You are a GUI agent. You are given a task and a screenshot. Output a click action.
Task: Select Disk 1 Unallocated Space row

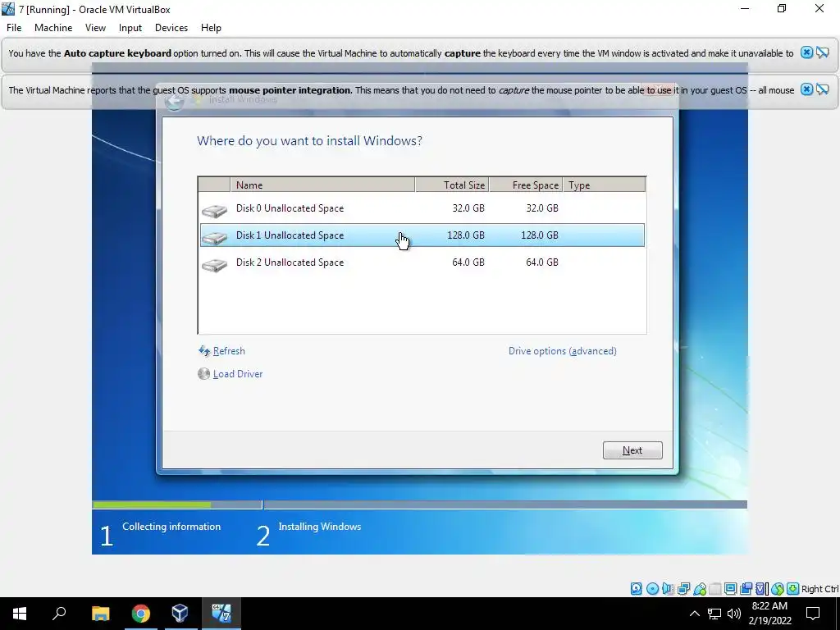pos(422,235)
